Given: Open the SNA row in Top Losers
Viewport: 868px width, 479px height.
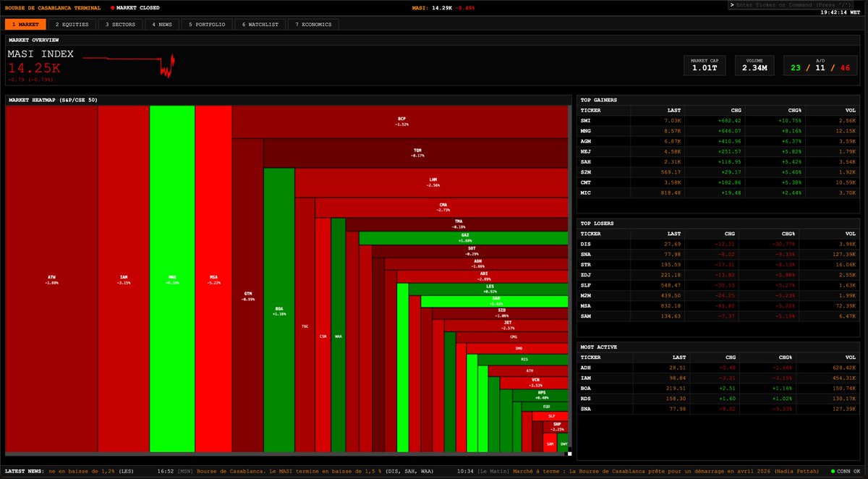Looking at the screenshot, I should [720, 254].
